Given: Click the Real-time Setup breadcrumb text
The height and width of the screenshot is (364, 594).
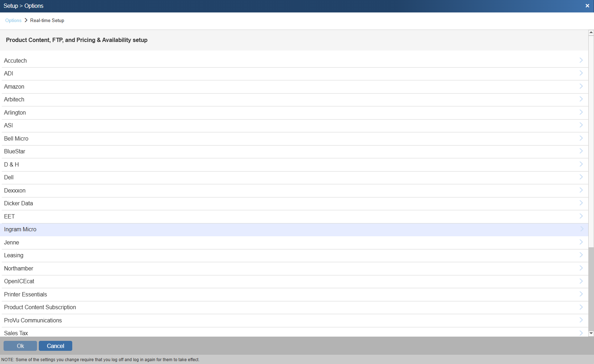Looking at the screenshot, I should click(x=47, y=20).
